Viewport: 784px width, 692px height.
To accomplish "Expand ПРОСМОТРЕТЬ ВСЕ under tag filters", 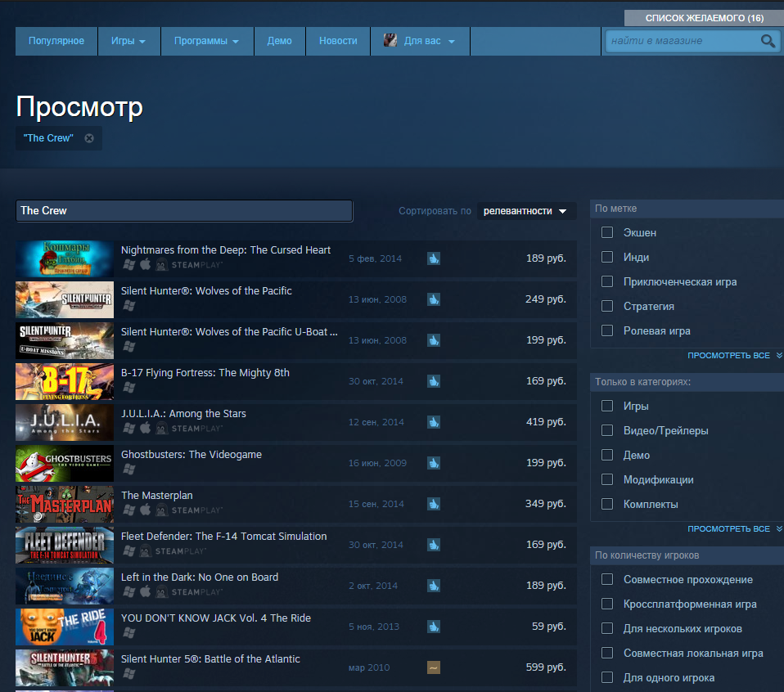I will coord(735,355).
